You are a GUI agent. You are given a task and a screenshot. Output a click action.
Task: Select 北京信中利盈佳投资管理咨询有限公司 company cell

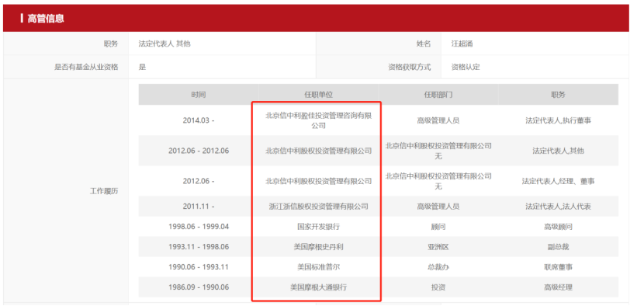click(318, 120)
